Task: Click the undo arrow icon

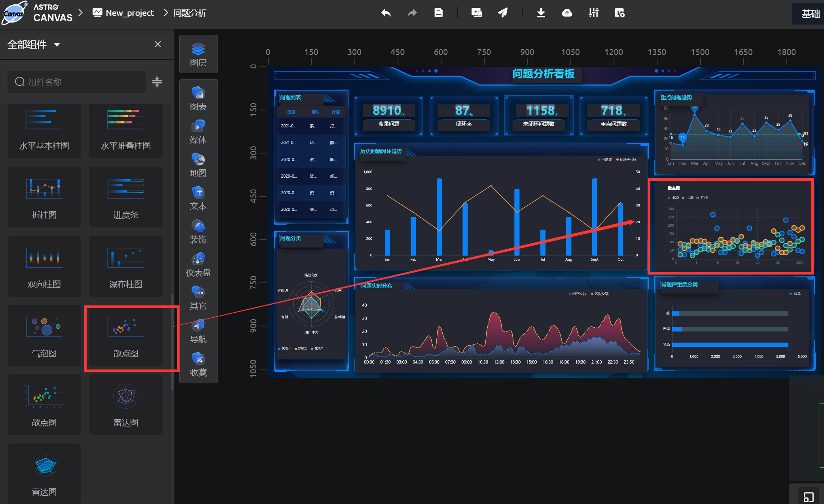Action: [386, 13]
